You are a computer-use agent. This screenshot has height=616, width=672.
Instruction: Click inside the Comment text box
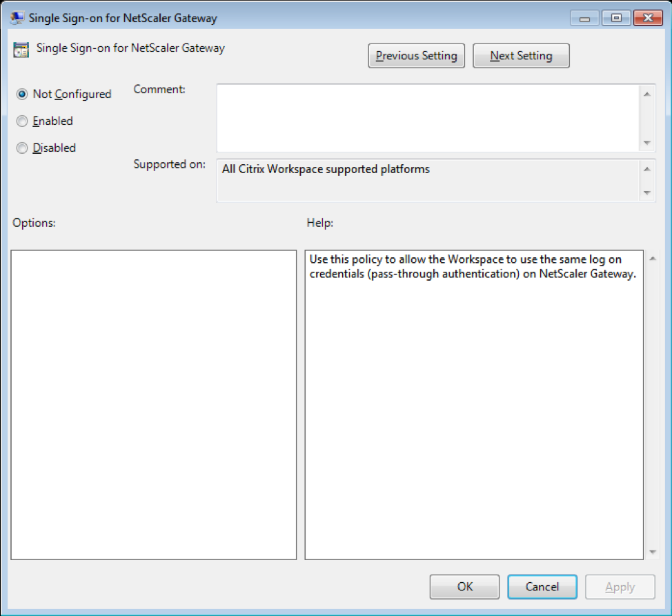pyautogui.click(x=428, y=118)
